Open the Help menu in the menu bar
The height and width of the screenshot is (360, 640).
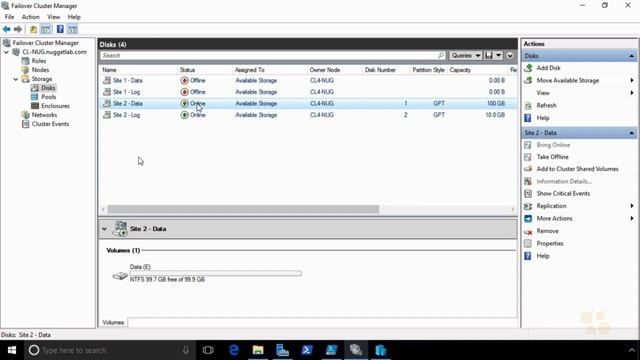coord(74,17)
